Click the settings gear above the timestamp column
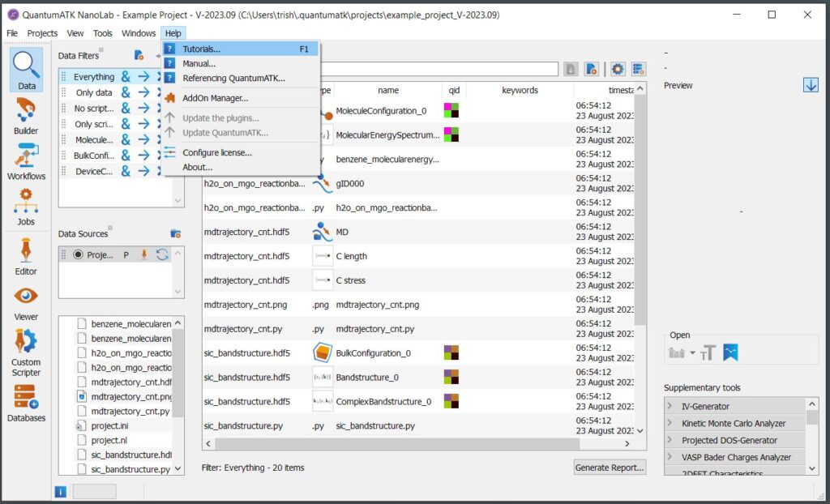The height and width of the screenshot is (504, 830). [618, 69]
